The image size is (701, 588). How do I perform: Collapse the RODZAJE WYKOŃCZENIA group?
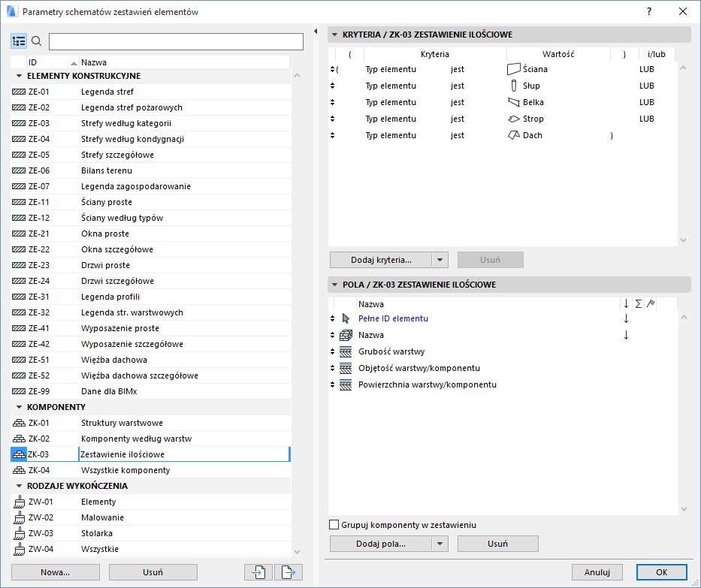point(19,486)
